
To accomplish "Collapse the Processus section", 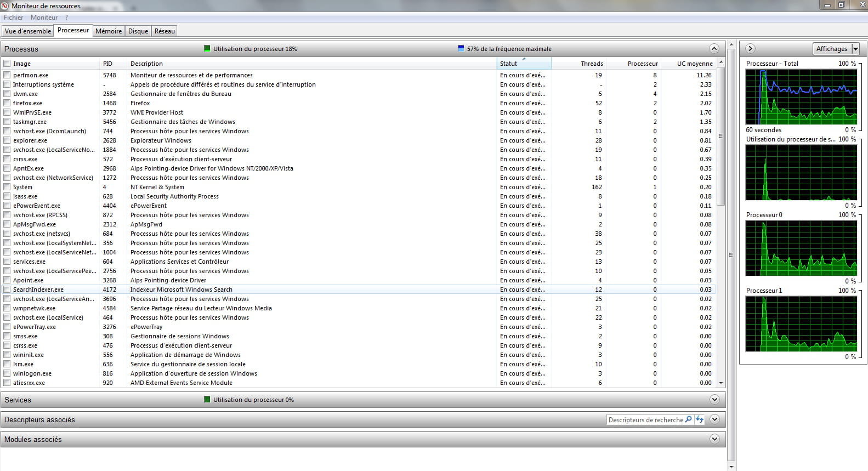I will (x=714, y=49).
